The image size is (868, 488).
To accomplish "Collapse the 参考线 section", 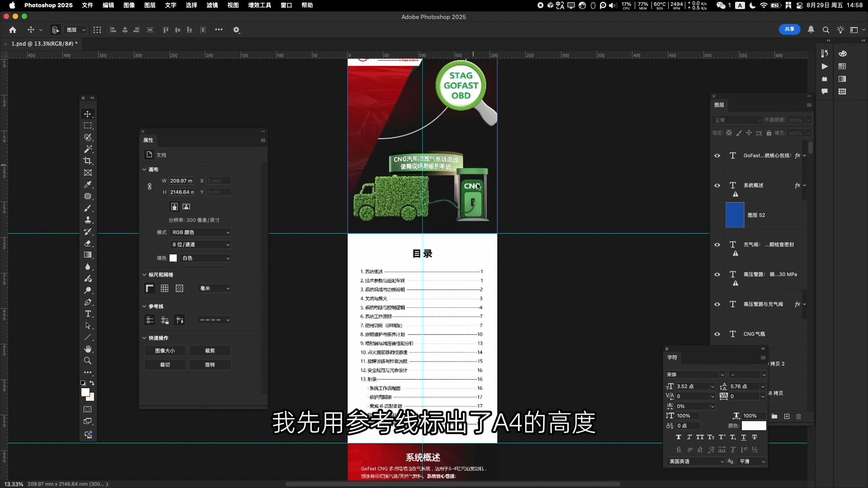I will coord(144,306).
